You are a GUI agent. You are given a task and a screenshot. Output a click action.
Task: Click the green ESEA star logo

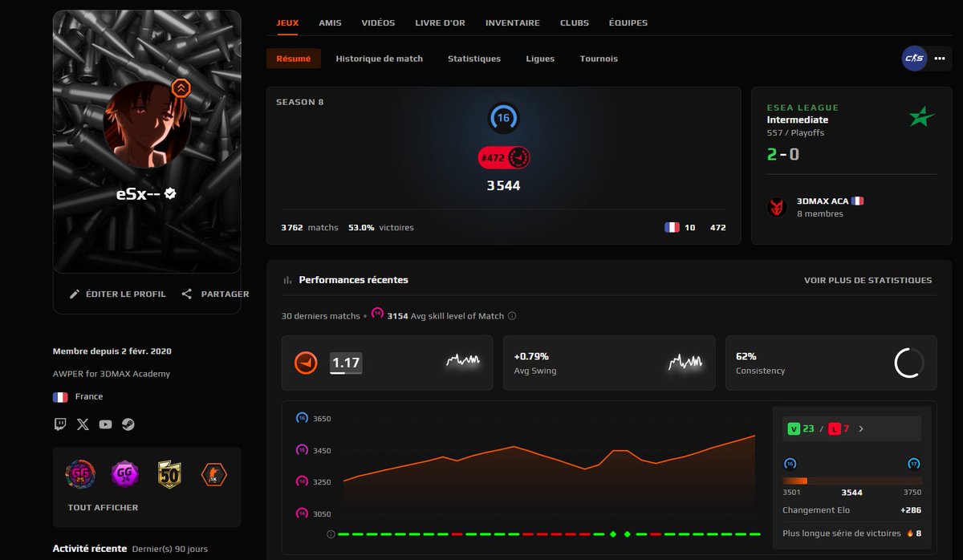pos(922,117)
